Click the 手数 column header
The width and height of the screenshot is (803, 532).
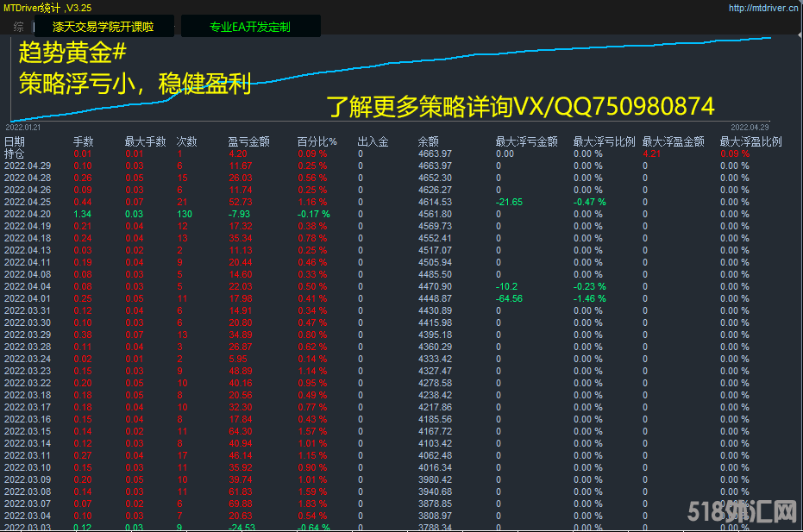coord(83,141)
